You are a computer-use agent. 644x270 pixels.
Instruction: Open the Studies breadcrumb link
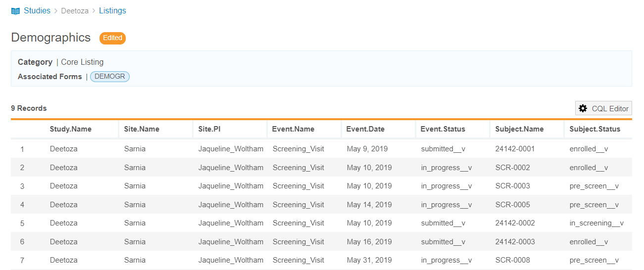[x=37, y=11]
